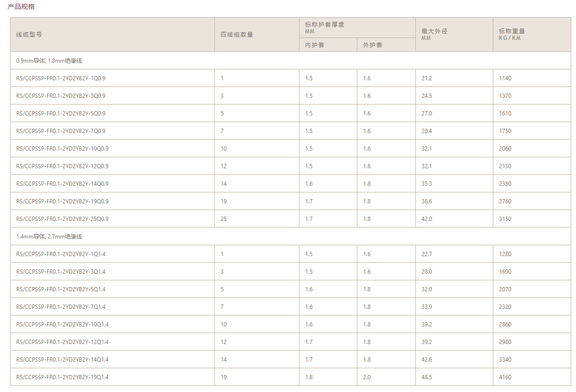
Task: Select the 内护套 sub-header
Action: 315,45
